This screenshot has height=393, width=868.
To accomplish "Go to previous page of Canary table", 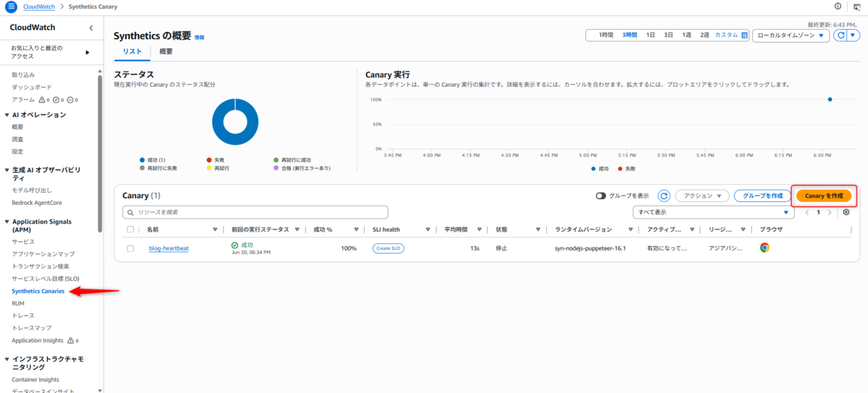I will (808, 212).
